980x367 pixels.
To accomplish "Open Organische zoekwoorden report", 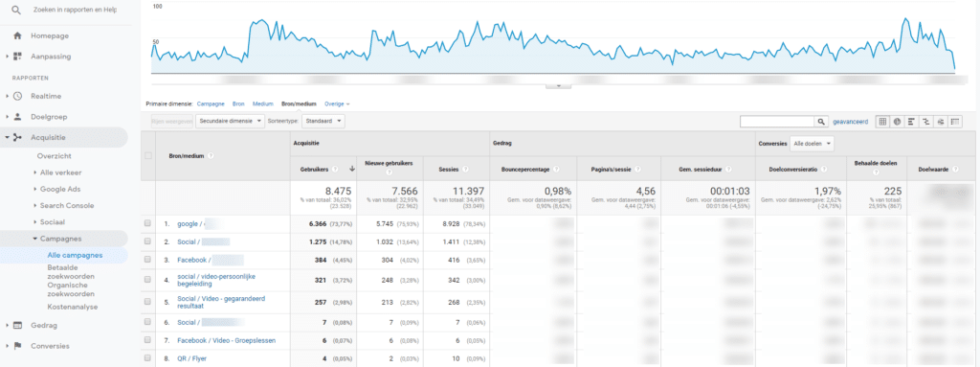I will coord(71,289).
